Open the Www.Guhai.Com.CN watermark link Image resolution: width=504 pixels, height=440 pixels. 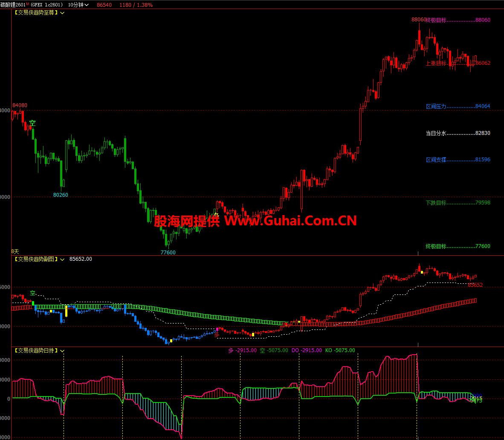pyautogui.click(x=290, y=220)
